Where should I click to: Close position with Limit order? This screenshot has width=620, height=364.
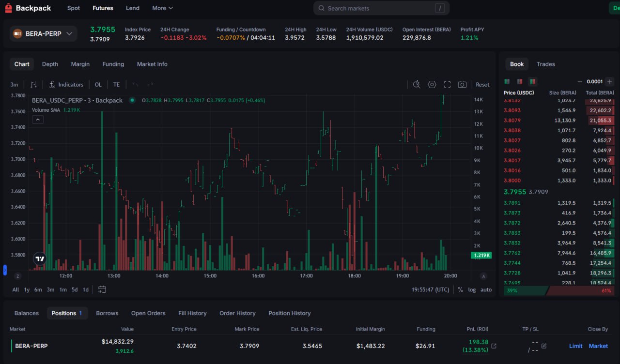(576, 346)
